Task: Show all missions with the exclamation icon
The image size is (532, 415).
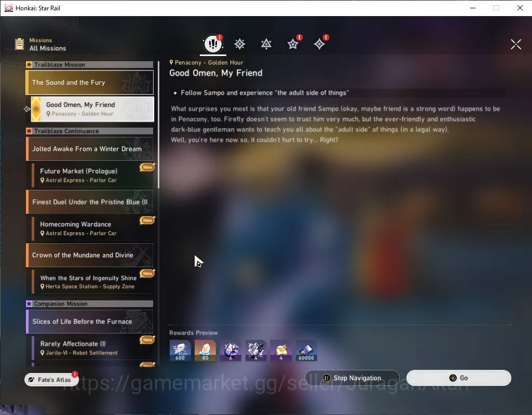Action: [x=213, y=44]
